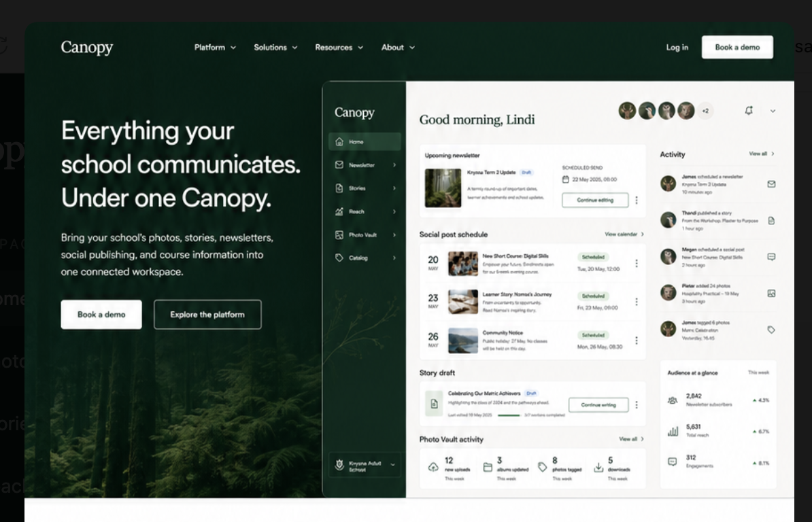The image size is (812, 522).
Task: Open the account chevron beside the bell
Action: coord(773,111)
